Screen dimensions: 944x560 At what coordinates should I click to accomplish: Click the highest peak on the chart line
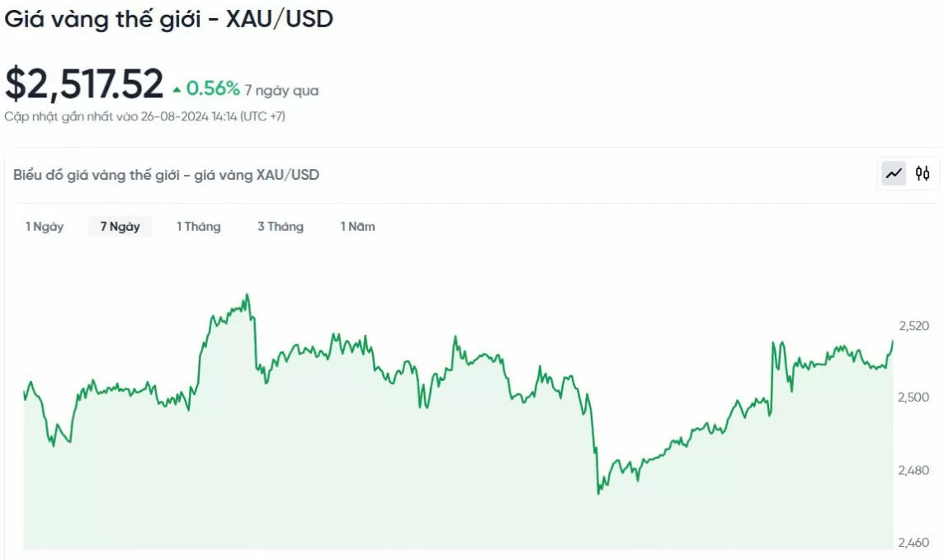click(247, 294)
